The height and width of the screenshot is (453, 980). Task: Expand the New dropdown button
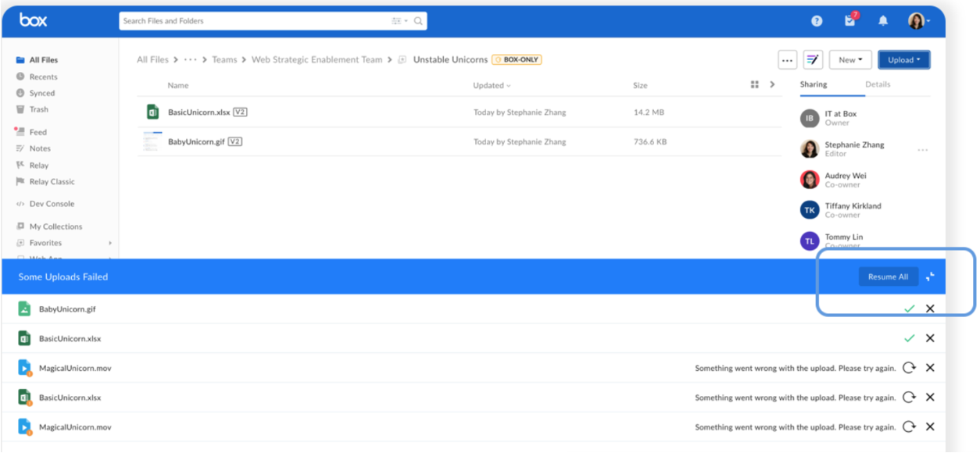(850, 59)
